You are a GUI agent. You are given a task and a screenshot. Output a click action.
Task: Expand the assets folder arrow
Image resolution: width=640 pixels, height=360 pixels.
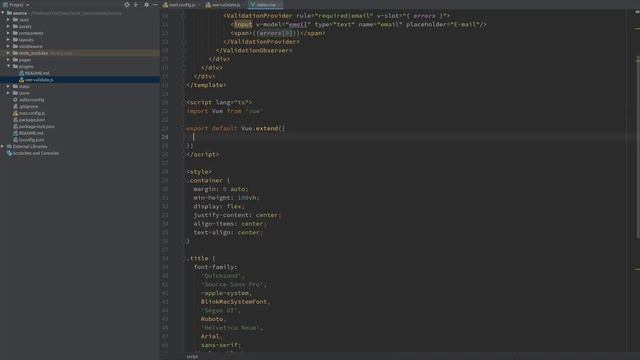[x=8, y=26]
